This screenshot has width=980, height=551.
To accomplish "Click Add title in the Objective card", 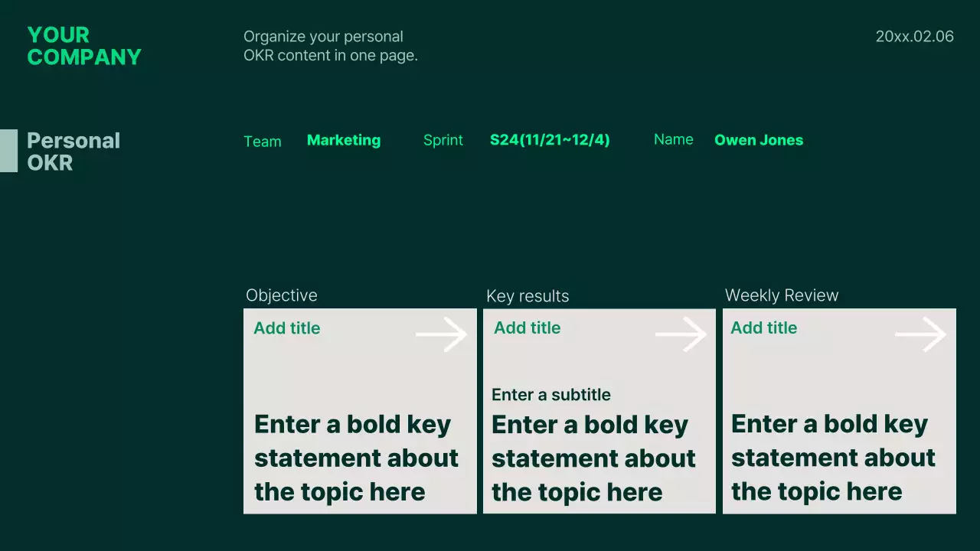I will click(x=287, y=328).
